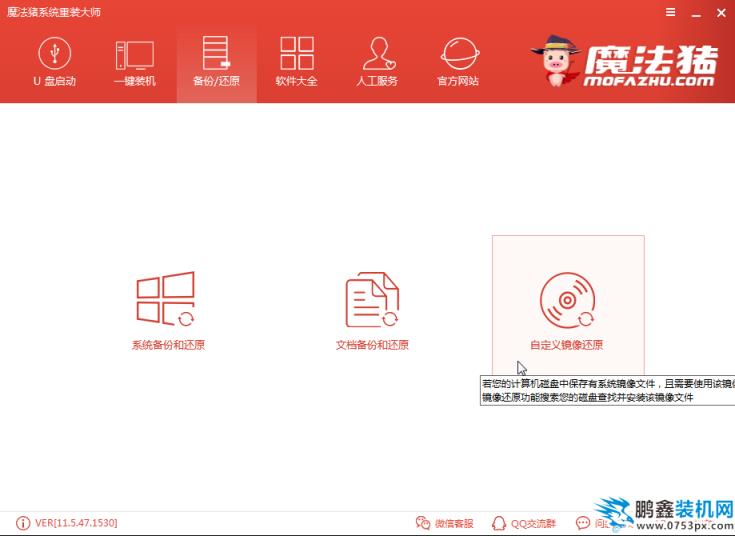Click the Windows logo system backup icon
The image size is (735, 536).
(165, 299)
